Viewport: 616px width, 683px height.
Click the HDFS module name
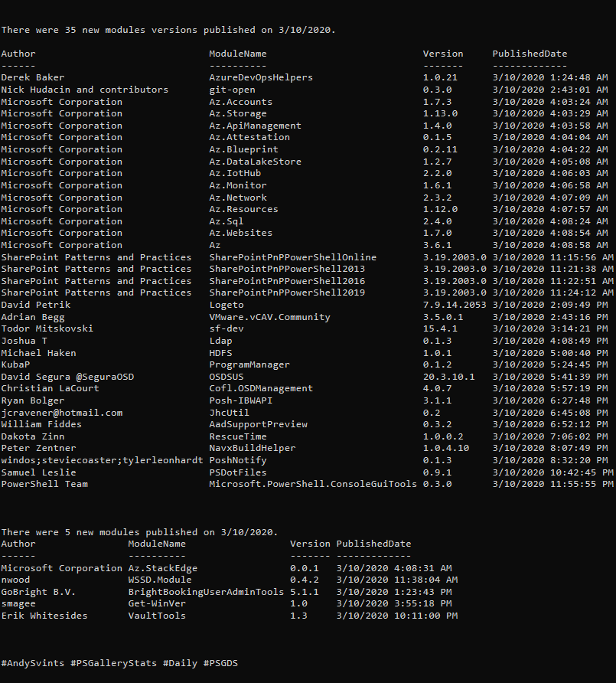pos(220,353)
